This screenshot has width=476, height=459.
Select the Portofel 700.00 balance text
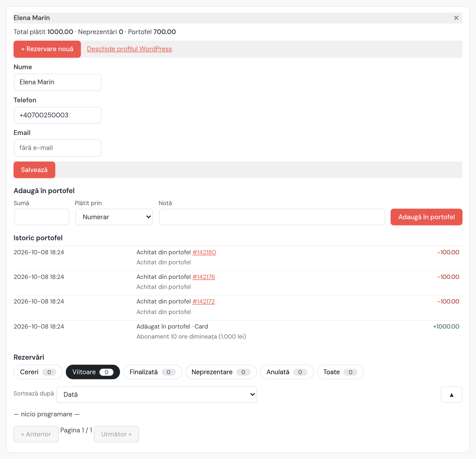pos(152,32)
